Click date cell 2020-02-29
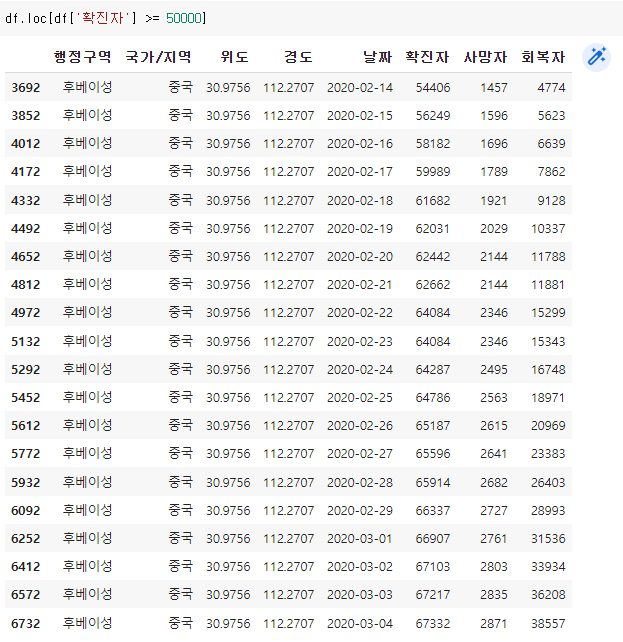Image resolution: width=623 pixels, height=642 pixels. [x=360, y=511]
